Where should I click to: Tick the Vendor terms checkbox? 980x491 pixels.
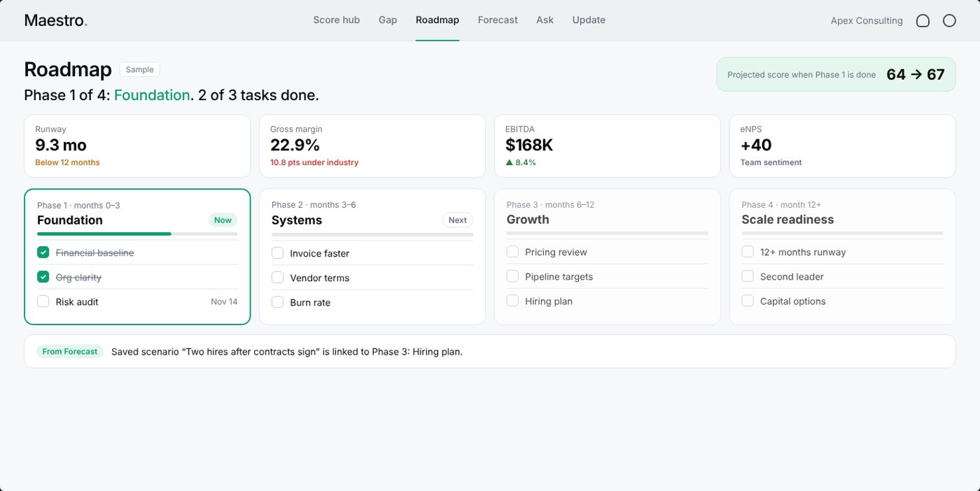pyautogui.click(x=277, y=278)
